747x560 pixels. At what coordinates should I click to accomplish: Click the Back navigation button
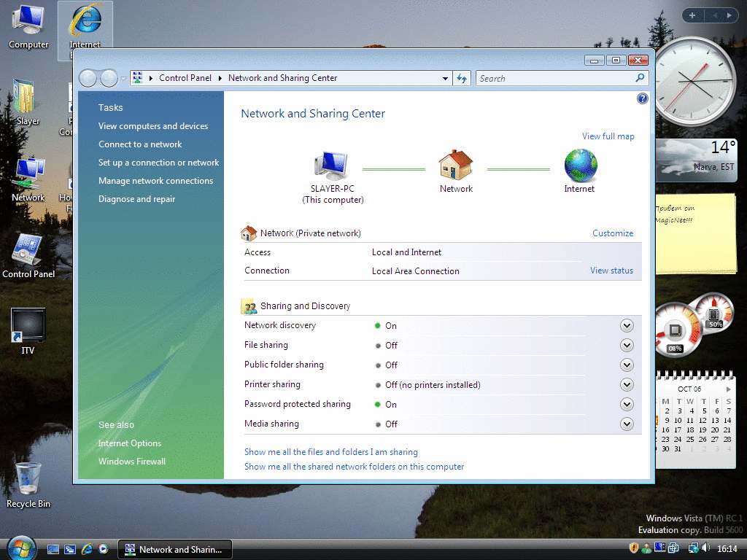pyautogui.click(x=88, y=78)
